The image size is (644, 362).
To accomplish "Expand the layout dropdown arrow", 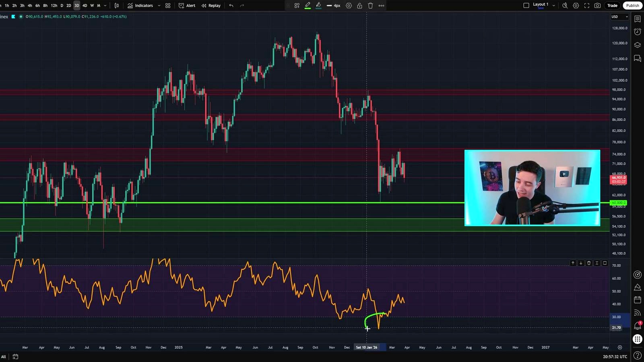I will [x=554, y=6].
